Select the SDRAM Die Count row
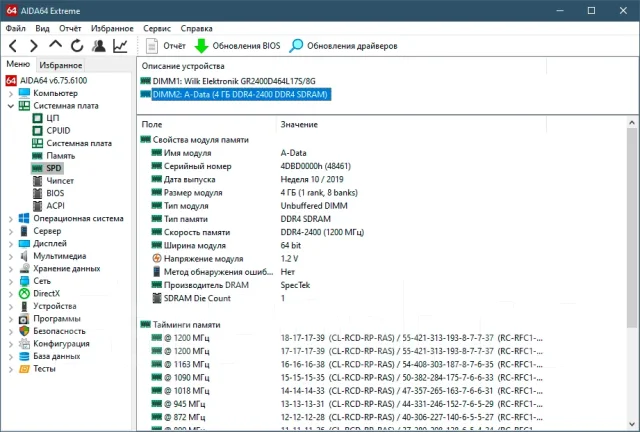 tap(342, 298)
